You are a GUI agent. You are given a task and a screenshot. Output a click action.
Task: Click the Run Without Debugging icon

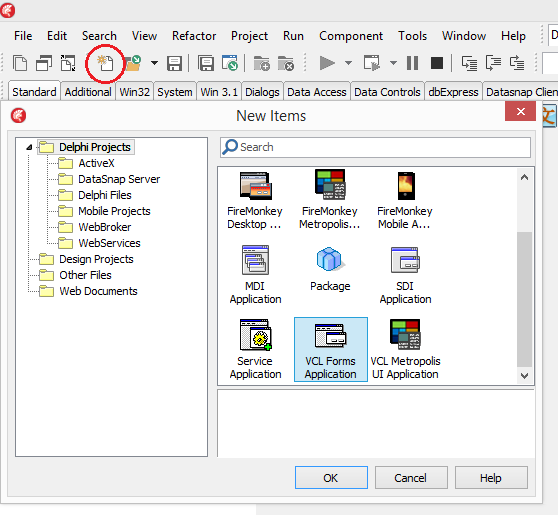click(x=372, y=63)
